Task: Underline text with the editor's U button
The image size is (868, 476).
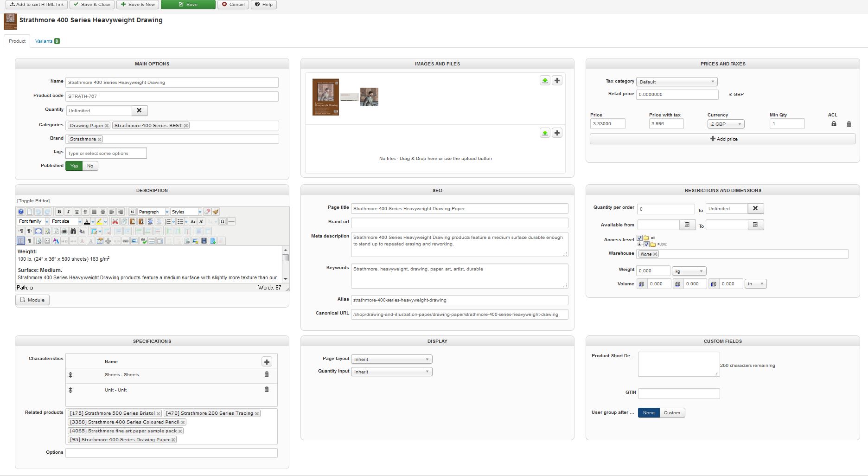Action: coord(77,212)
